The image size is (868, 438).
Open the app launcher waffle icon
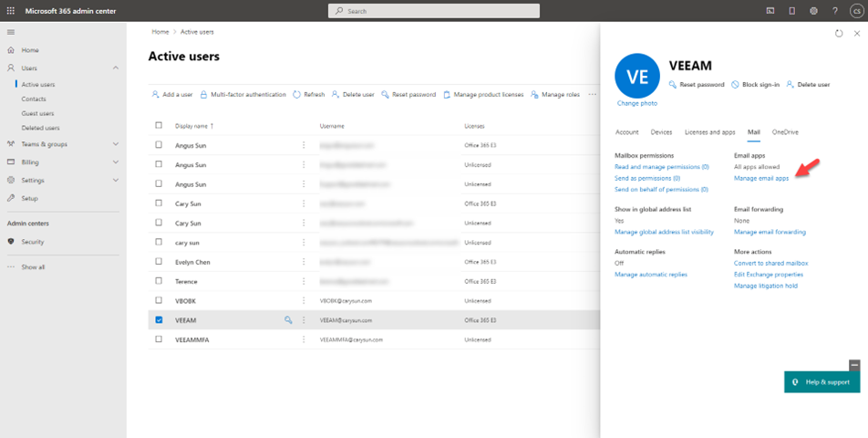click(11, 11)
